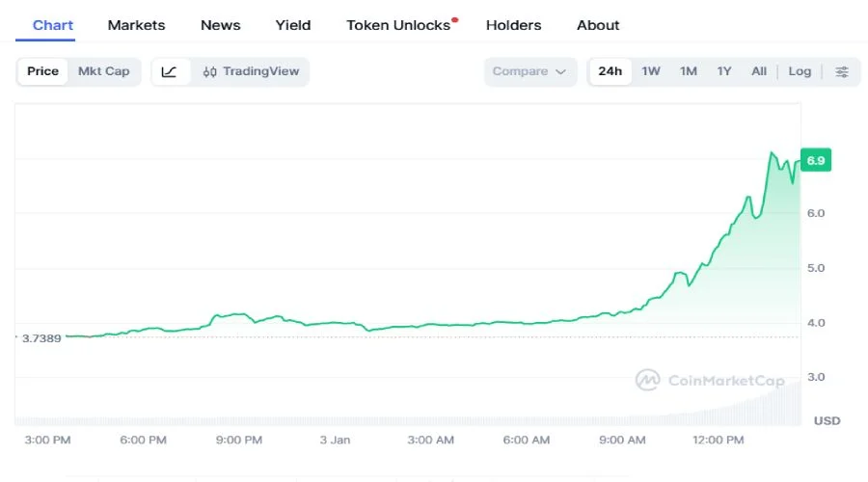
Task: Switch to the News tab
Action: coord(221,25)
